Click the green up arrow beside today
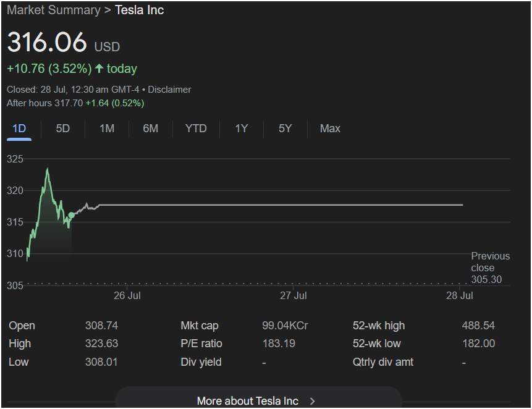Screen dimensions: 532x409 click(99, 69)
